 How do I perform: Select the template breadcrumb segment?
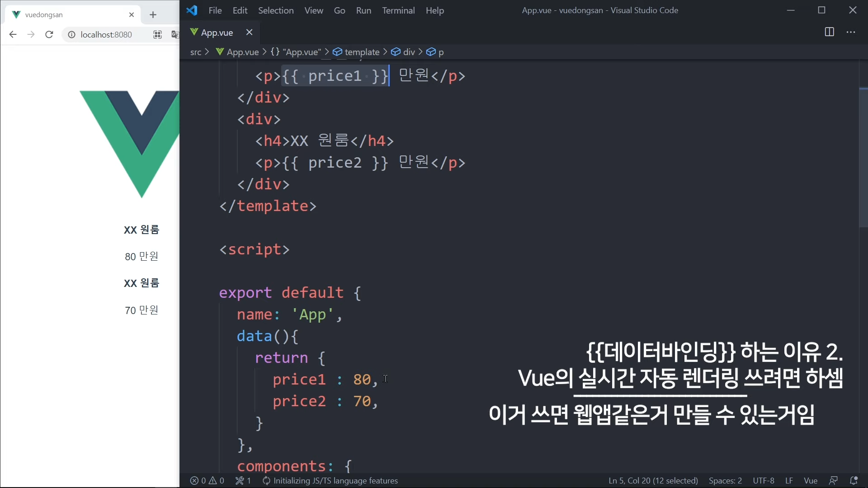click(x=362, y=52)
